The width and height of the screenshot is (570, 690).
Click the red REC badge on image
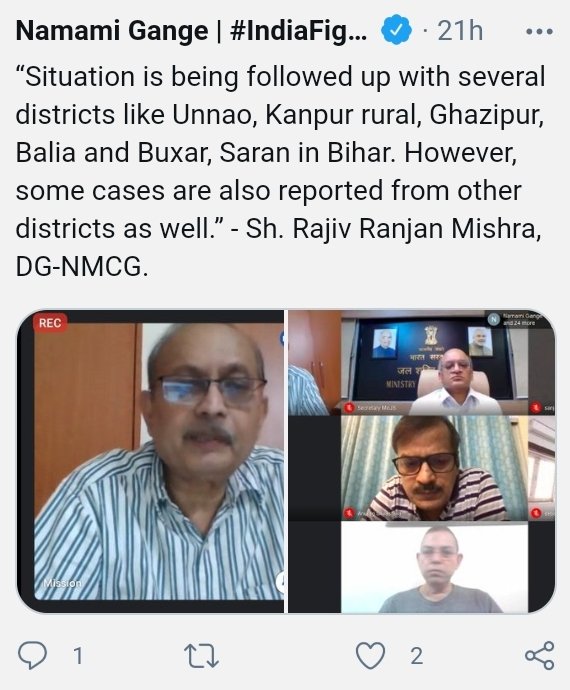tap(50, 323)
